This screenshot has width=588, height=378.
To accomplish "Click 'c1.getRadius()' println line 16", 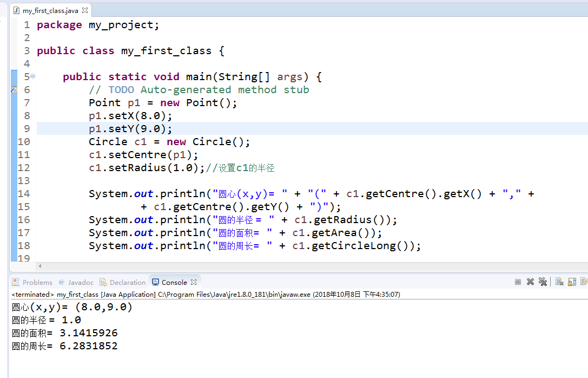I will [x=243, y=219].
